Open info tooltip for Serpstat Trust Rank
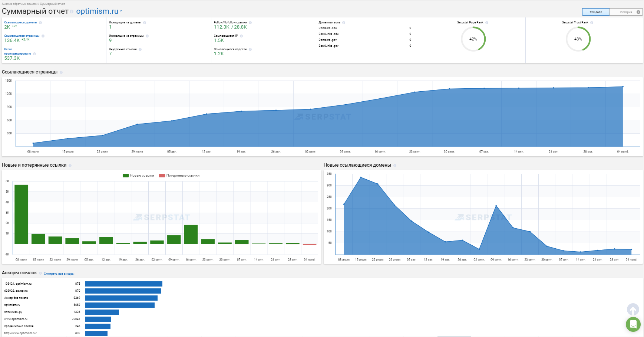 pos(592,23)
